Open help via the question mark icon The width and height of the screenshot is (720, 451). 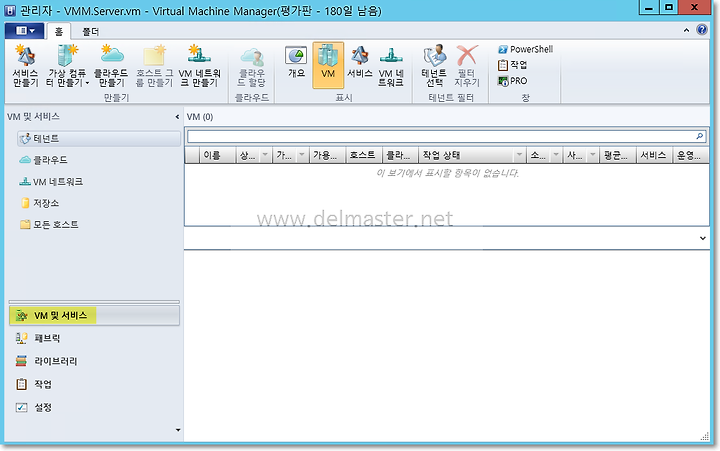pos(702,30)
